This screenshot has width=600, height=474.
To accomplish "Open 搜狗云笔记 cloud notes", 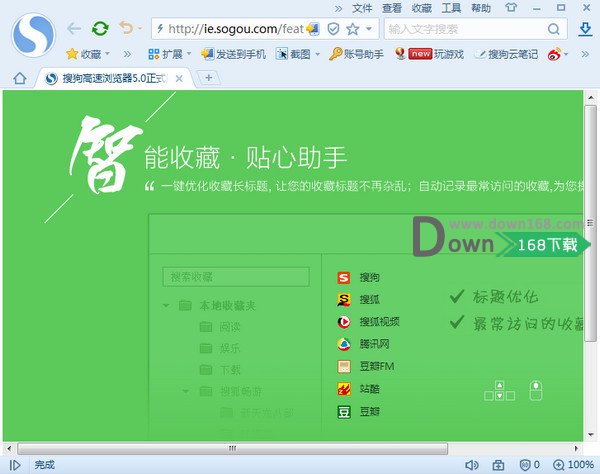I will (506, 54).
